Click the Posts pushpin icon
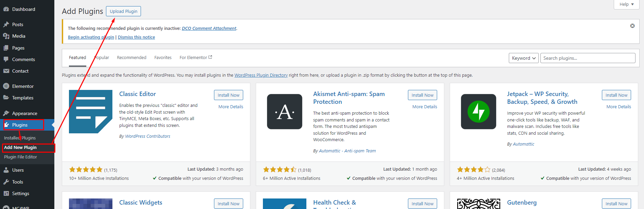The width and height of the screenshot is (644, 209). [6, 24]
